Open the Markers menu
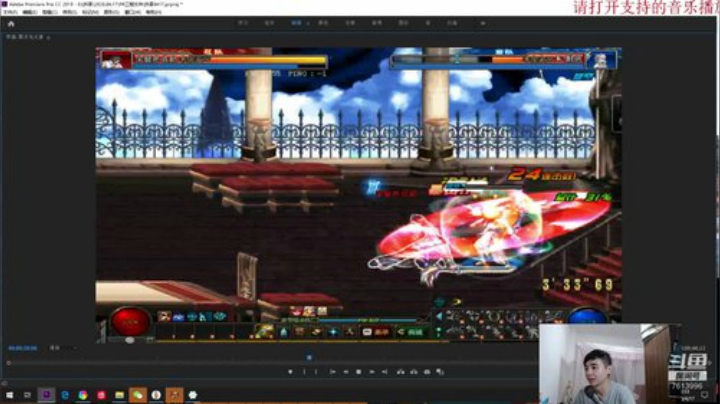This screenshot has height=404, width=720. [90, 12]
